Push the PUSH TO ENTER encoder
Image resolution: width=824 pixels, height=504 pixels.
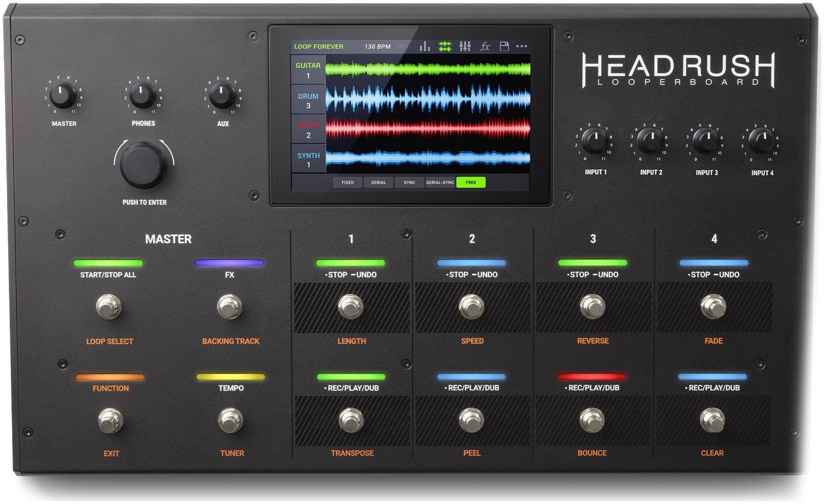click(143, 166)
